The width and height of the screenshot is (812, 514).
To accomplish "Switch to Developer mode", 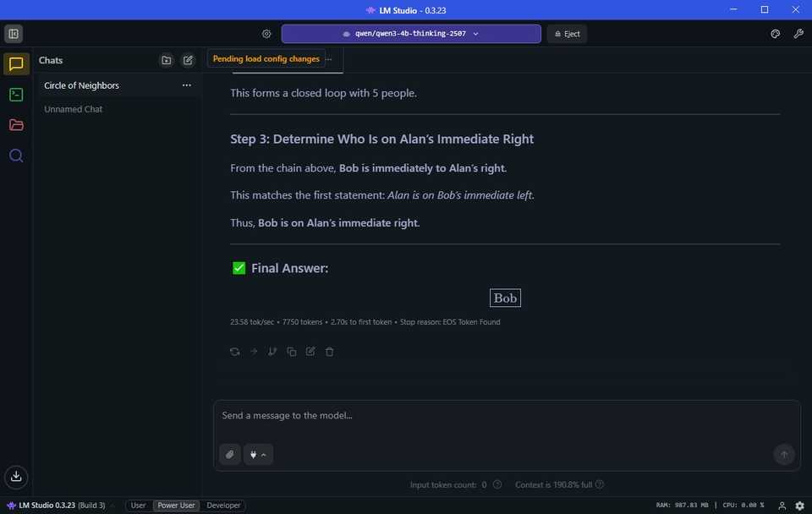I will click(x=223, y=506).
